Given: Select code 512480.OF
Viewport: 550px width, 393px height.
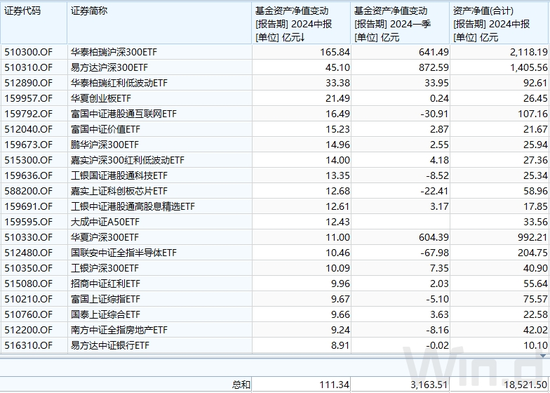Looking at the screenshot, I should point(28,253).
